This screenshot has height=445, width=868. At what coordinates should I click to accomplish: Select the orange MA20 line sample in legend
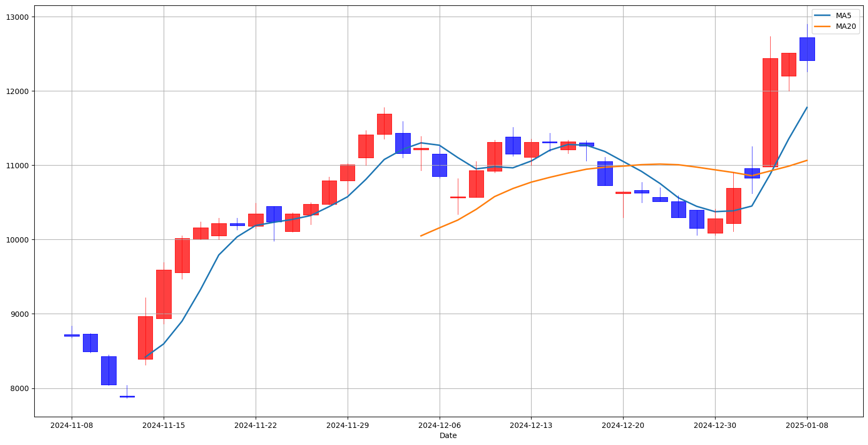[x=823, y=27]
